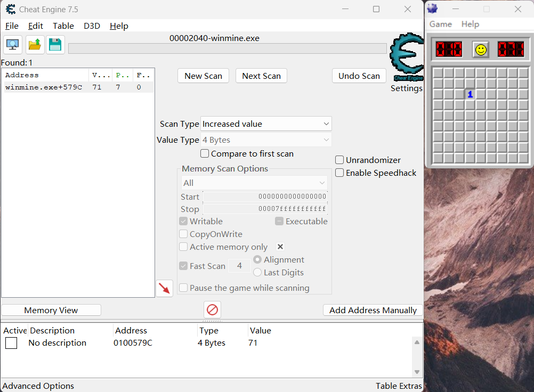Click the Next Scan button

(261, 76)
